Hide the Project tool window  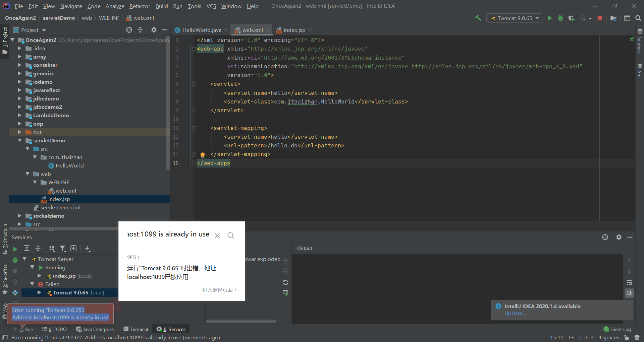click(165, 30)
